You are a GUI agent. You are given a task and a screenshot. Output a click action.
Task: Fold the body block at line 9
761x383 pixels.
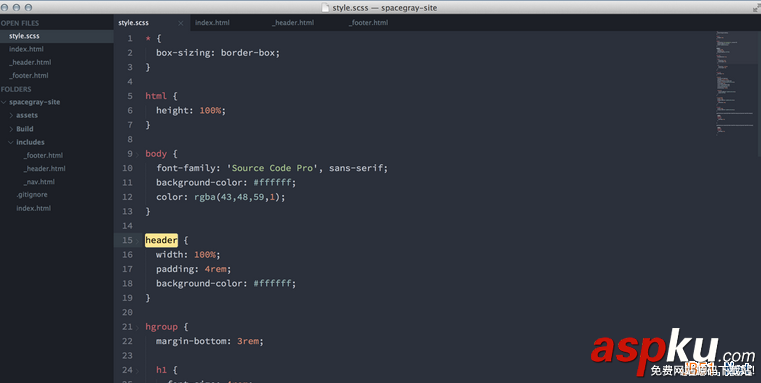point(137,154)
